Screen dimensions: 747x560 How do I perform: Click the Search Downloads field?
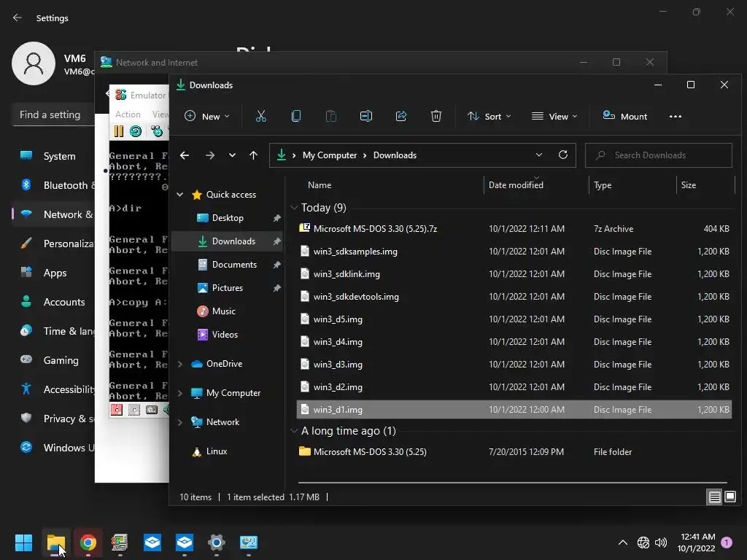pos(659,155)
